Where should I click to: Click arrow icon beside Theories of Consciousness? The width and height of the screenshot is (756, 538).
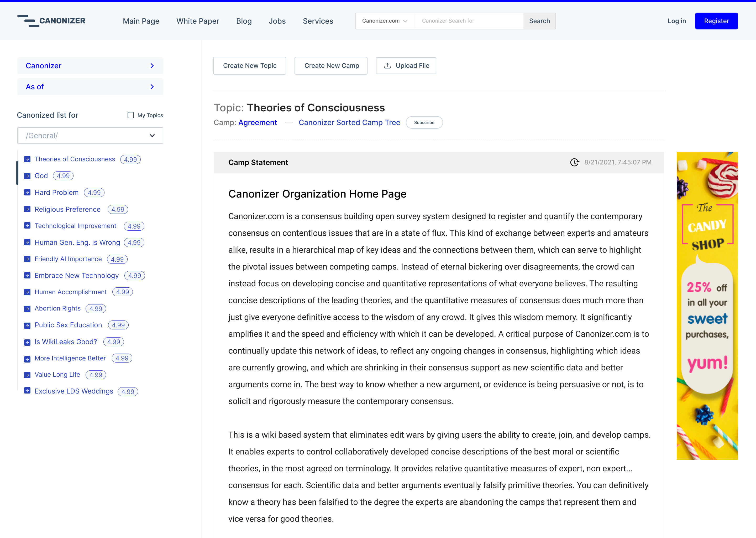[x=28, y=159]
